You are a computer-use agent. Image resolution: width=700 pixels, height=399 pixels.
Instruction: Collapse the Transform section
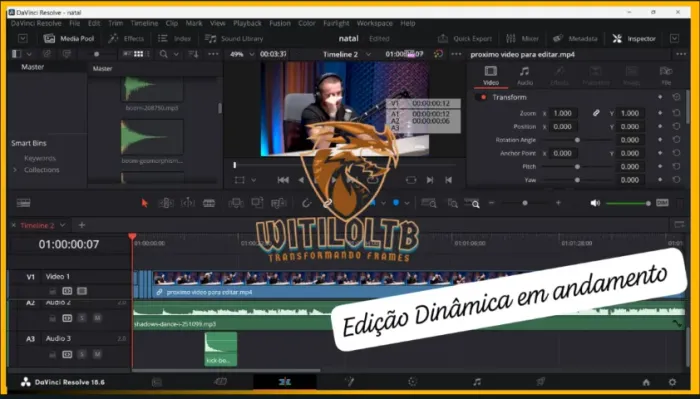tap(509, 97)
